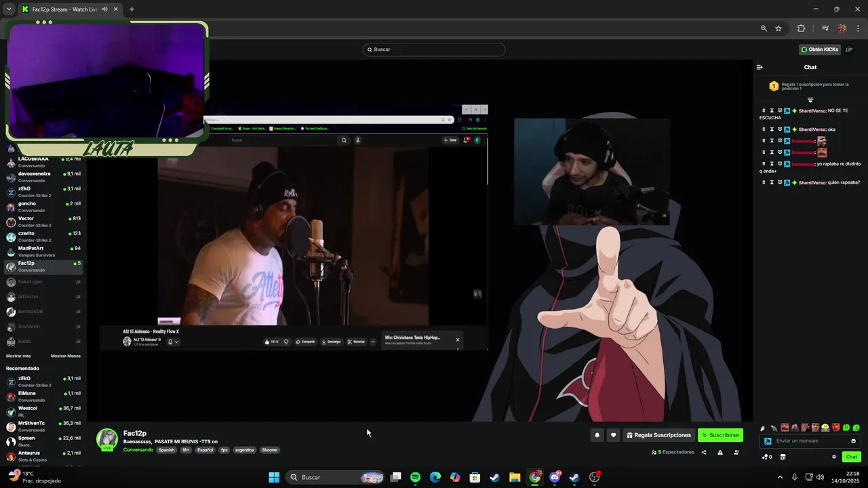Click the Spanish stream tag
The image size is (868, 488).
coord(167,450)
